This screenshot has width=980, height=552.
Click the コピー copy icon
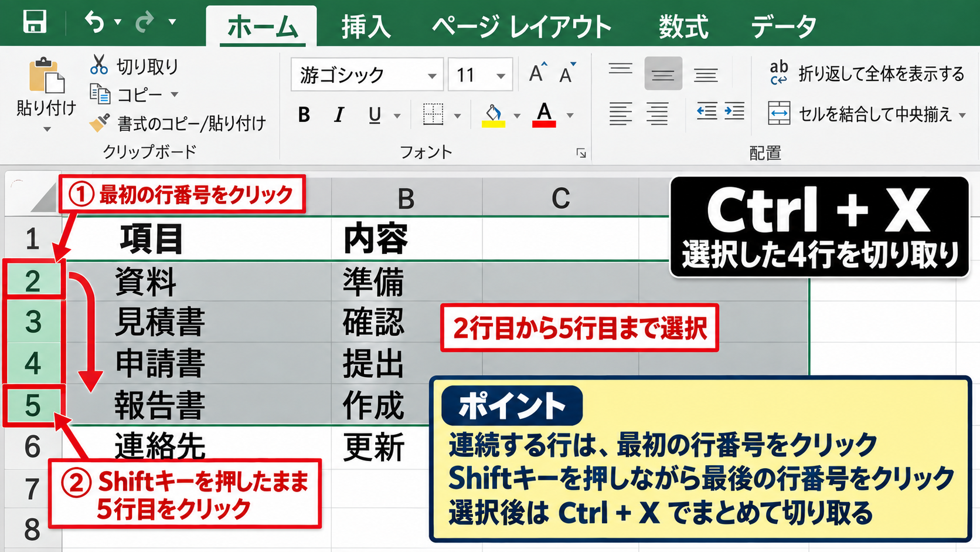100,94
